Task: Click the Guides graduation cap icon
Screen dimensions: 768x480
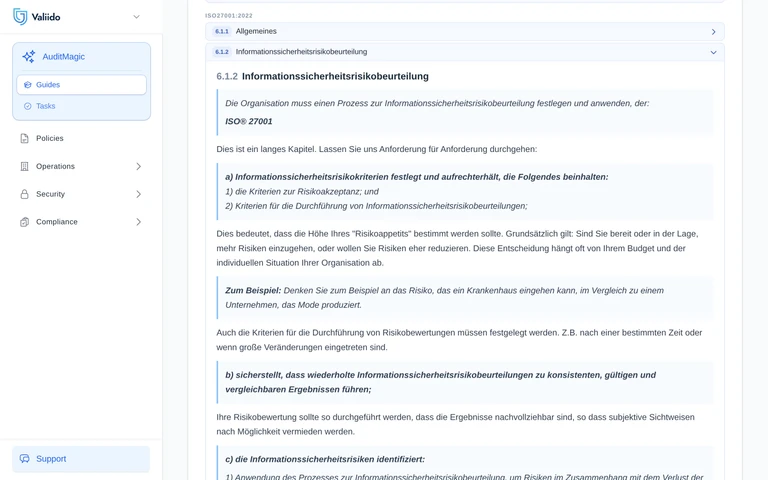Action: (27, 85)
